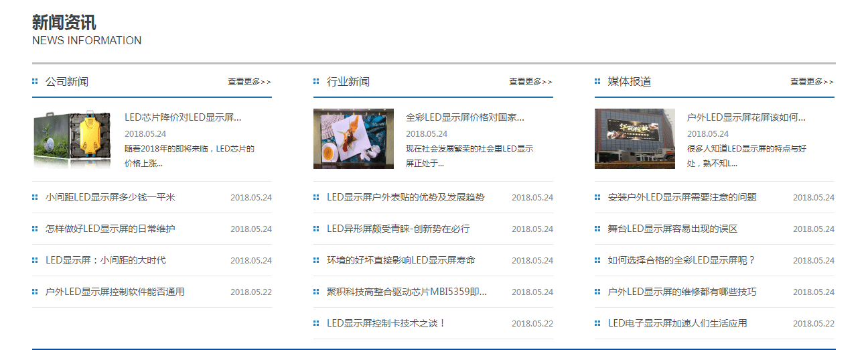Screen dimensions: 868x350
Task: Click bullet icon before 舞台LED显示屏容易出现的误区
Action: pyautogui.click(x=597, y=229)
